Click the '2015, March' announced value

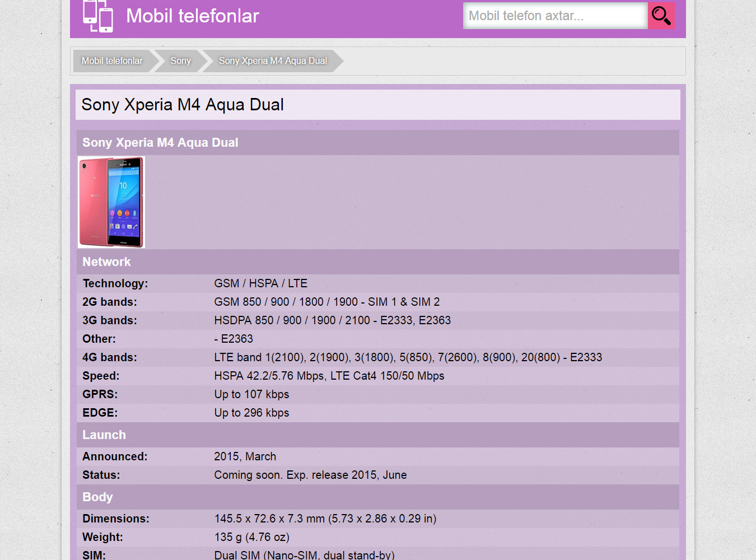pyautogui.click(x=245, y=456)
